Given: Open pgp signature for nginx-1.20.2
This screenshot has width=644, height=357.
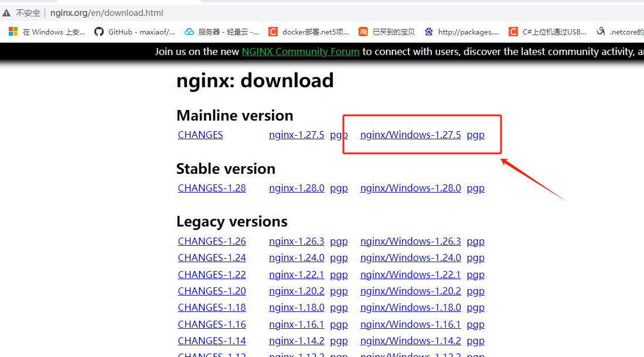Looking at the screenshot, I should click(x=339, y=292).
